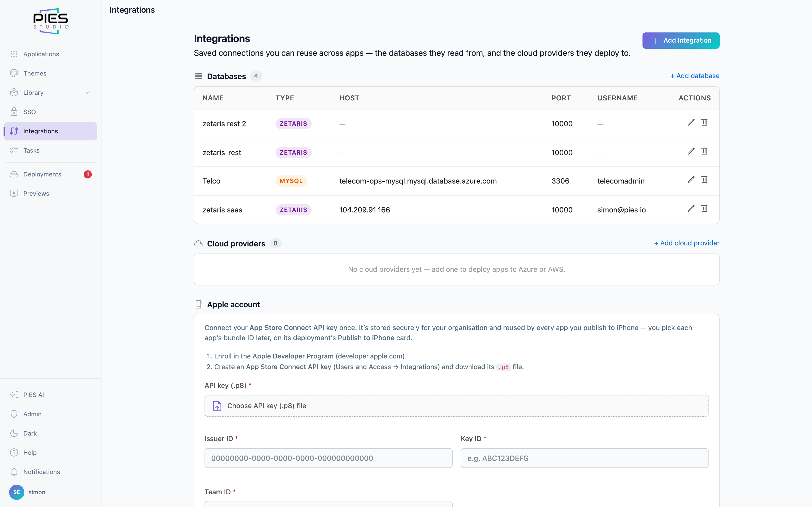The width and height of the screenshot is (812, 507).
Task: Focus the Key ID input field
Action: 584,458
